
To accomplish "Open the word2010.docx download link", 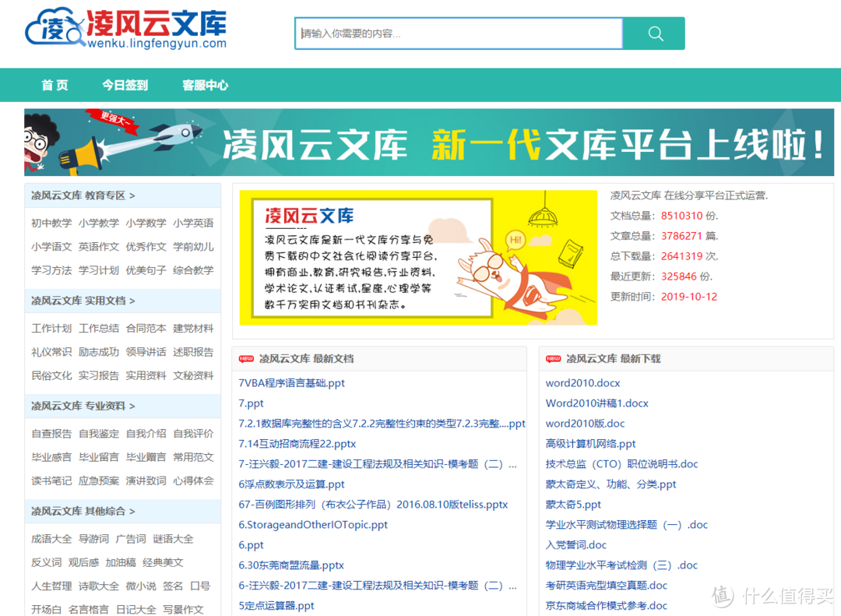I will tap(582, 383).
